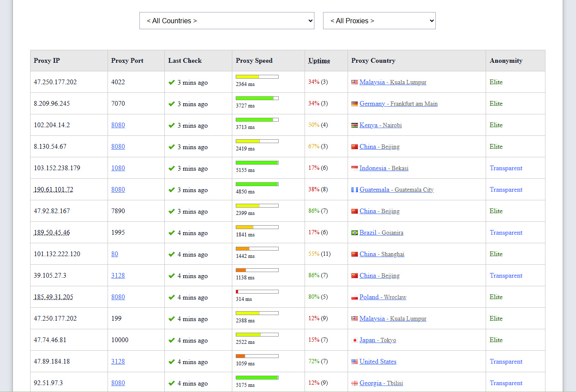576x392 pixels.
Task: Click the Kenya flag icon
Action: pyautogui.click(x=354, y=125)
